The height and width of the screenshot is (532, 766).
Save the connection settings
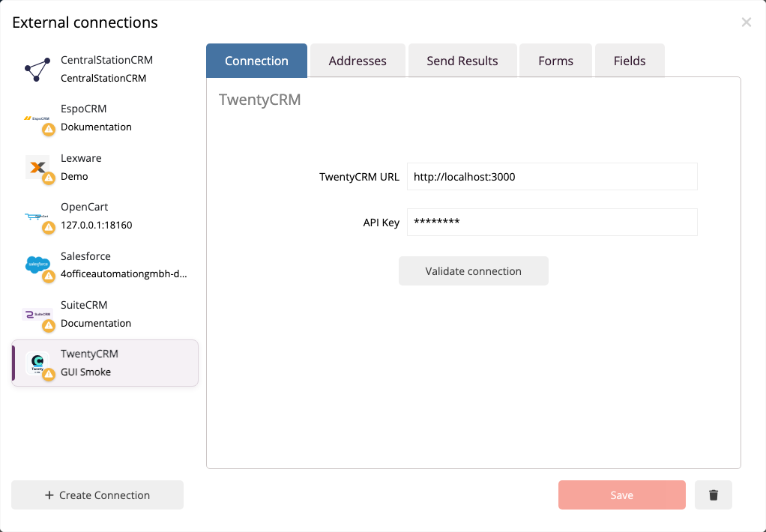pos(622,495)
